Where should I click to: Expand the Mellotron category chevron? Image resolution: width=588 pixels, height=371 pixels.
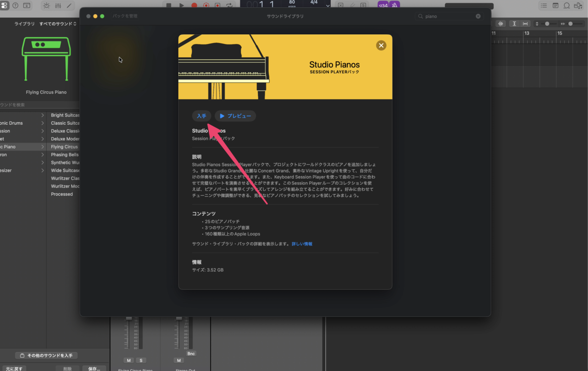[43, 155]
